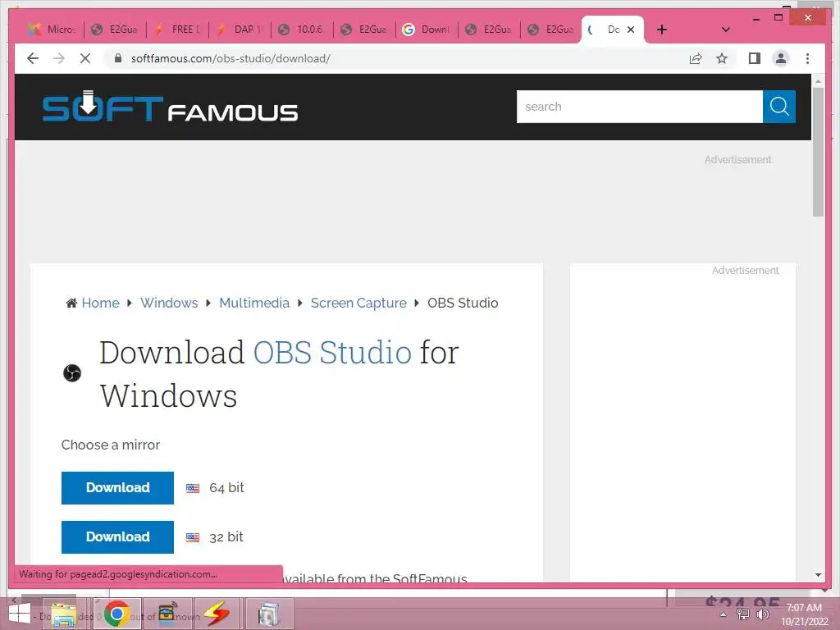Viewport: 840px width, 630px height.
Task: Focus the site search field
Action: [639, 107]
